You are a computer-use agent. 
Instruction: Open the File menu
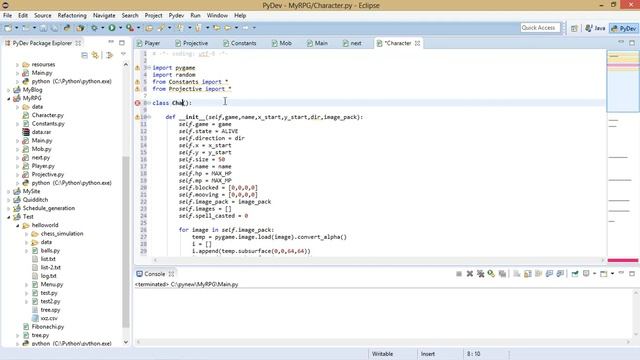(x=7, y=16)
